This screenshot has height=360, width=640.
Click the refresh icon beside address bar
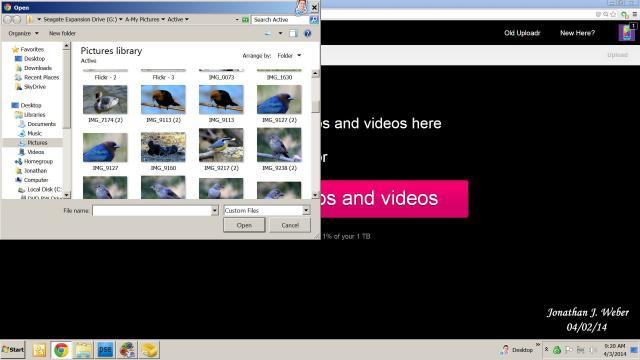(x=245, y=20)
